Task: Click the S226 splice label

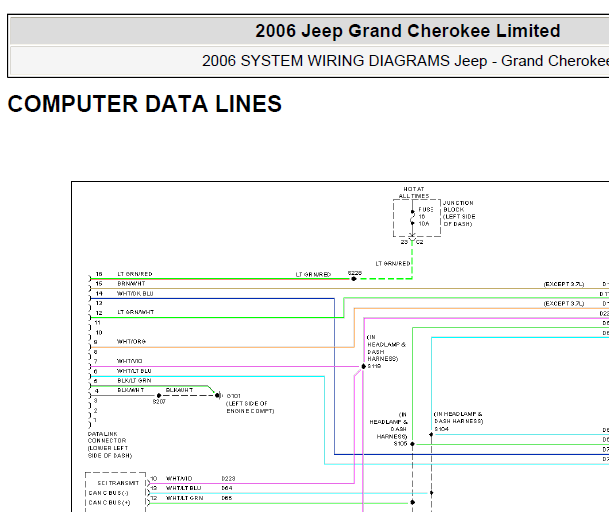Action: pos(355,273)
